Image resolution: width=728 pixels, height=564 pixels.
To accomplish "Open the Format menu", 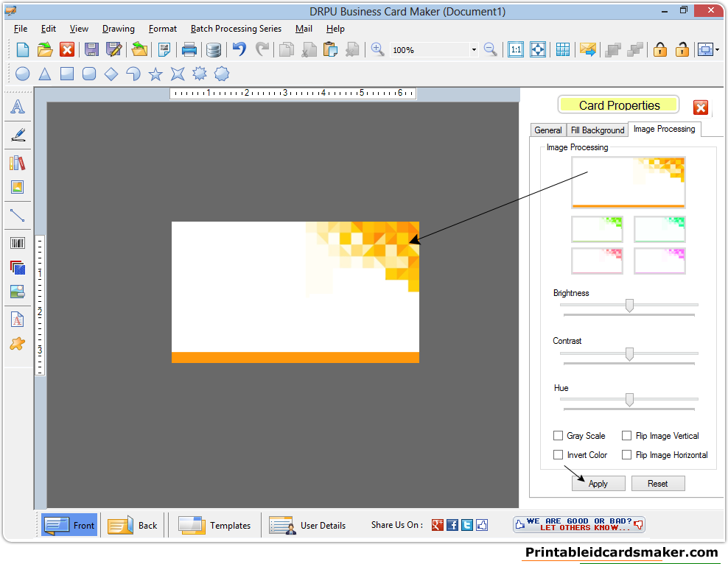I will tap(163, 29).
